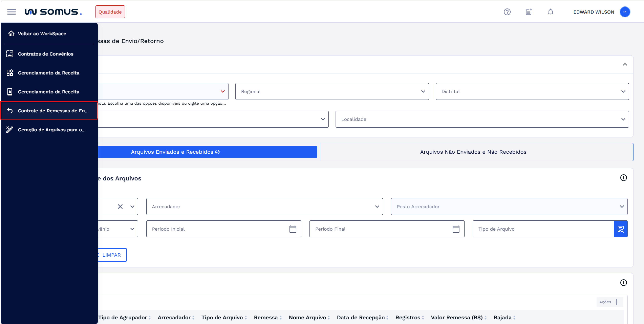Viewport: 644px width, 324px height.
Task: Open the help icon in the header
Action: point(507,12)
